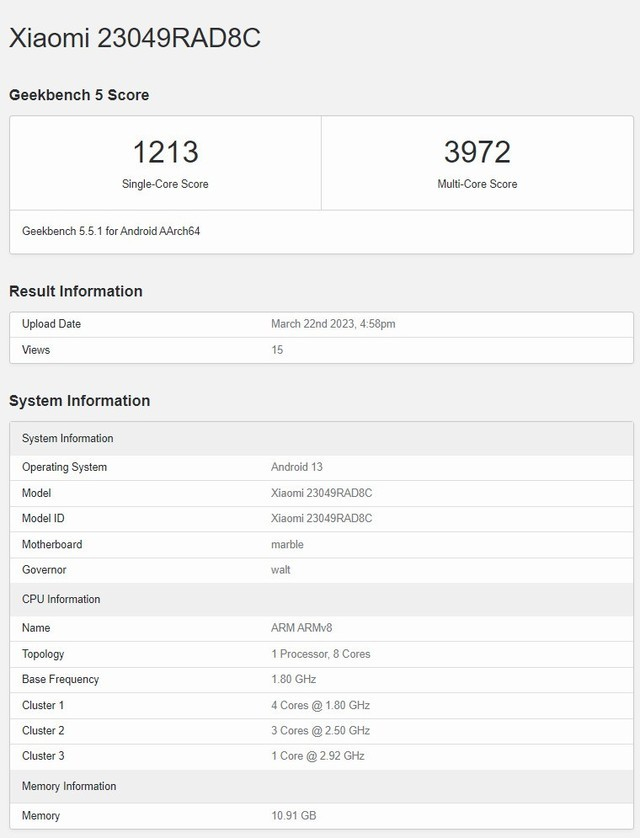Click the 1 Core @ 2.92 GHz value
This screenshot has height=838, width=640.
point(318,756)
